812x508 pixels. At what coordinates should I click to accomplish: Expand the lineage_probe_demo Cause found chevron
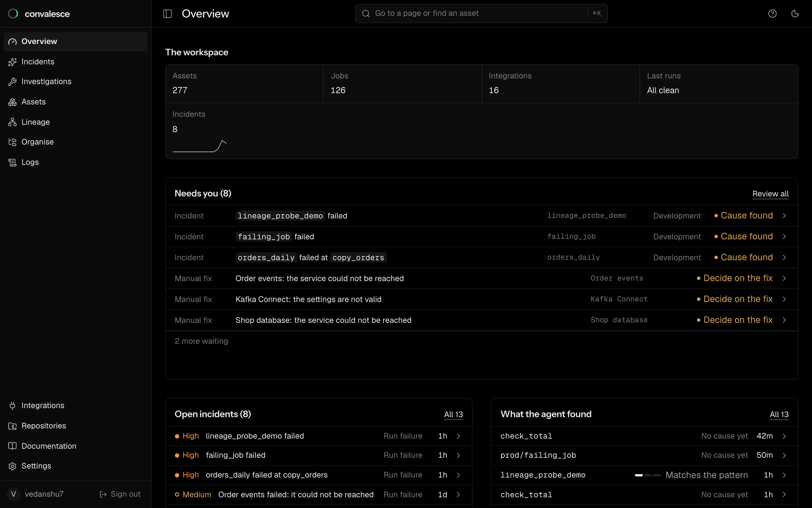pyautogui.click(x=784, y=216)
